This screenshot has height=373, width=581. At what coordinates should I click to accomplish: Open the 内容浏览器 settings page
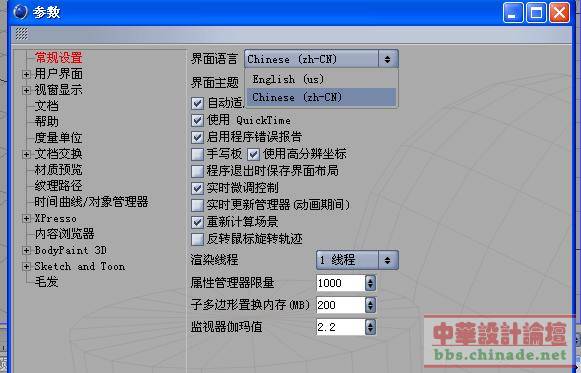coord(64,234)
